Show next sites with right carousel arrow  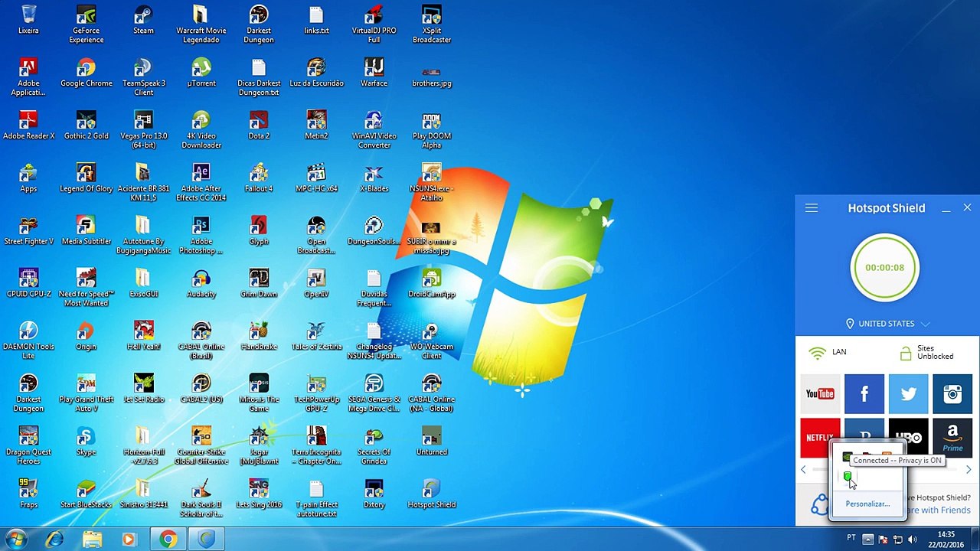968,470
